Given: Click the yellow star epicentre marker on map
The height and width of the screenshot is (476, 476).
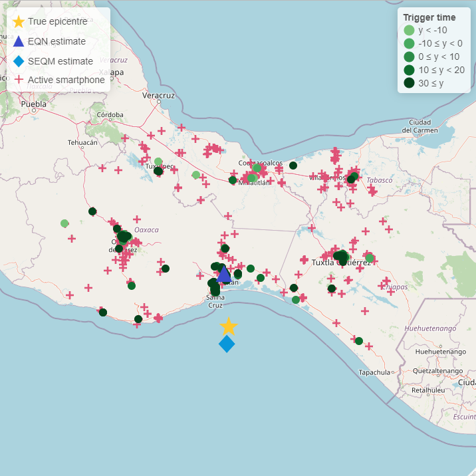Looking at the screenshot, I should (x=228, y=326).
